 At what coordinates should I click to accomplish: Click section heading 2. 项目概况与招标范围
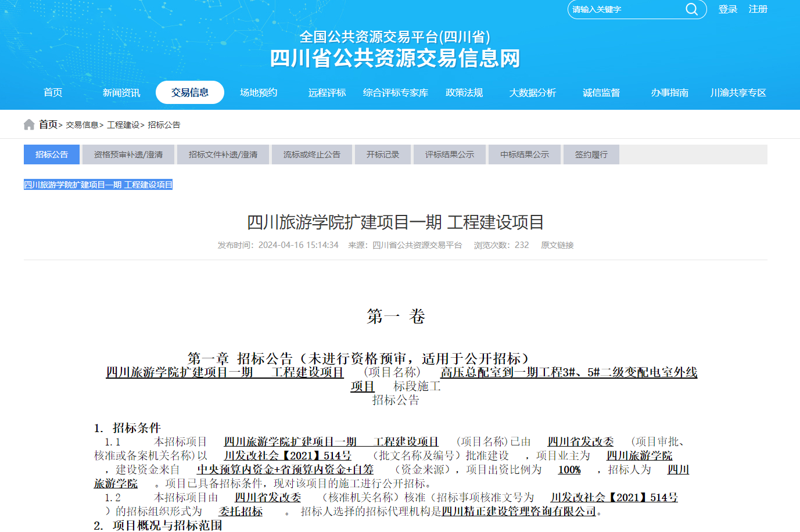[158, 526]
